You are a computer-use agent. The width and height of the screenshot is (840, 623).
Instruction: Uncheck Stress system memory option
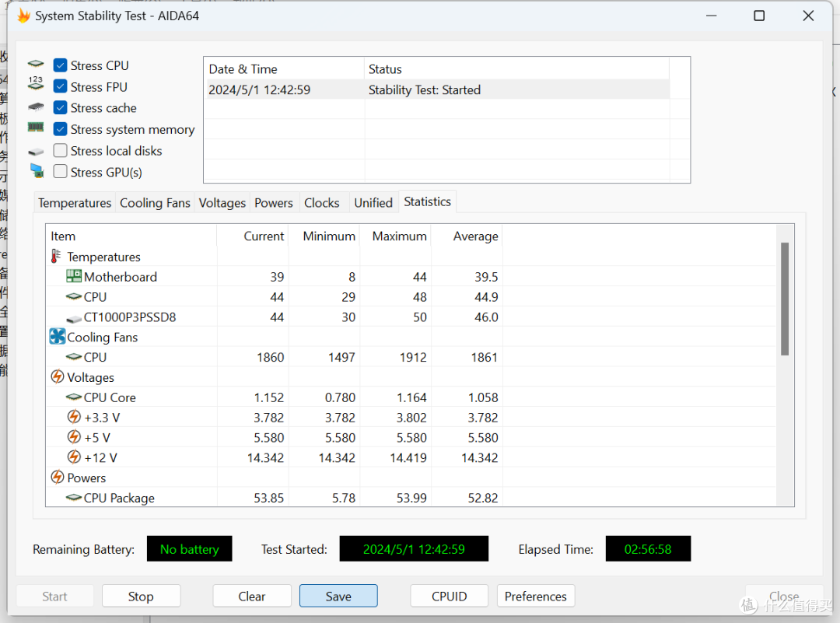pyautogui.click(x=60, y=129)
